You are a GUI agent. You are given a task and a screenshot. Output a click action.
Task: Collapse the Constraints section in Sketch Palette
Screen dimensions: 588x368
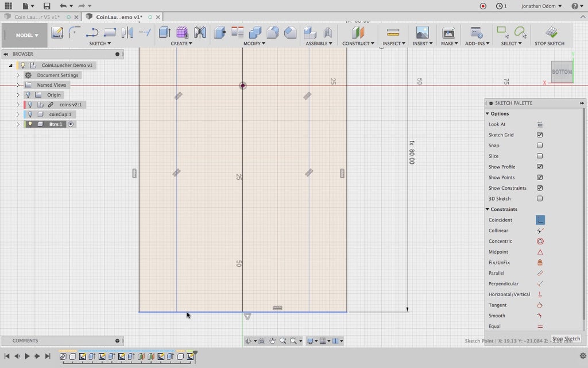tap(488, 209)
